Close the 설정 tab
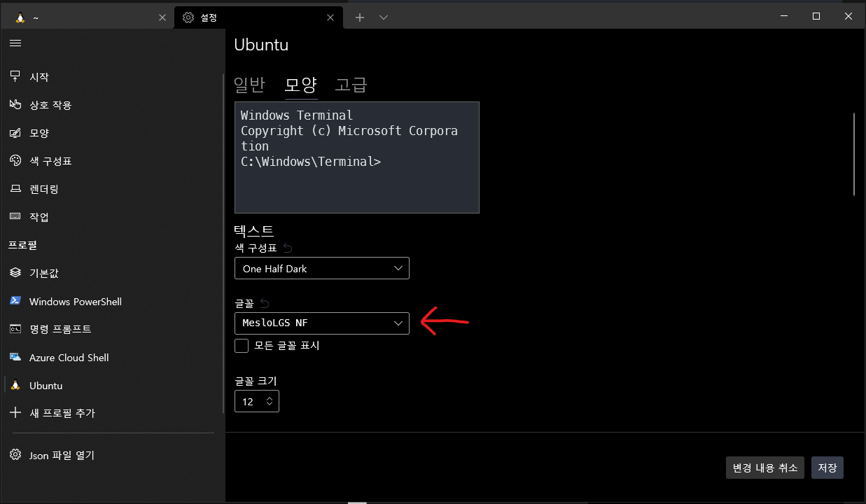The height and width of the screenshot is (504, 866). click(332, 17)
